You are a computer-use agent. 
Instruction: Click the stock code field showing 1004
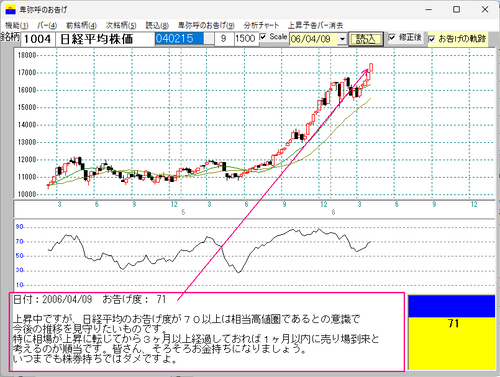[37, 39]
